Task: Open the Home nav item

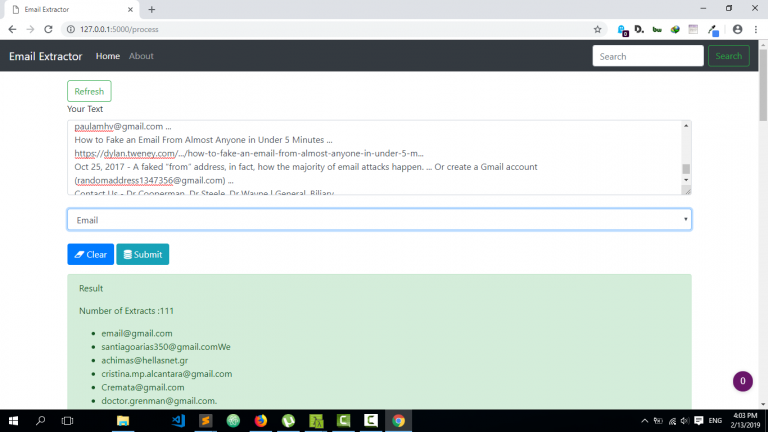Action: (108, 56)
